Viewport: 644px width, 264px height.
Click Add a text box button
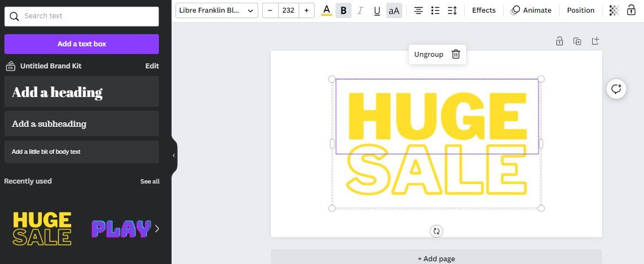(81, 44)
